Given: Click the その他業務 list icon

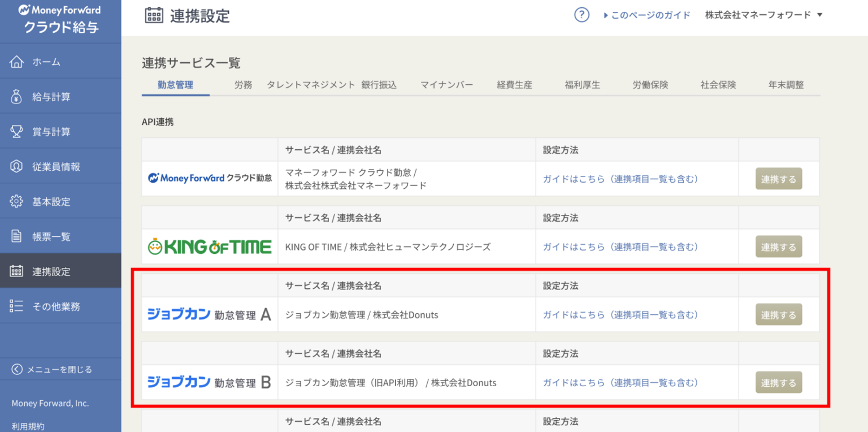Looking at the screenshot, I should 17,306.
